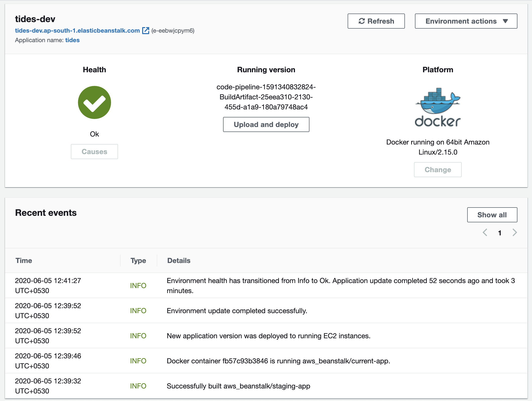Show all recent events

tap(492, 215)
